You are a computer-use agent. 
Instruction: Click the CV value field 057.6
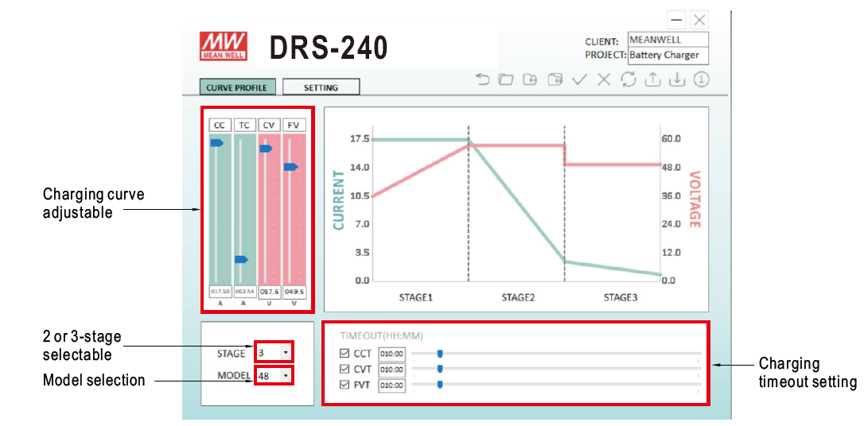point(269,291)
